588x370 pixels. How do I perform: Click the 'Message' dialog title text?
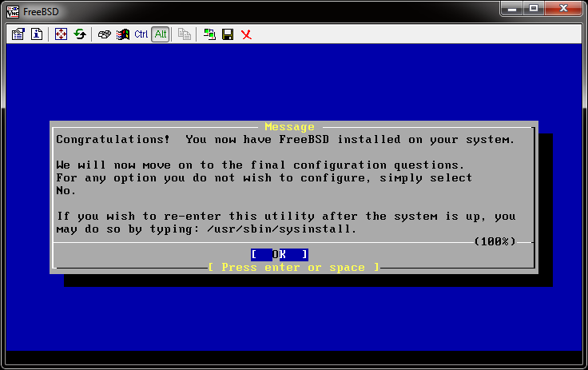coord(289,127)
